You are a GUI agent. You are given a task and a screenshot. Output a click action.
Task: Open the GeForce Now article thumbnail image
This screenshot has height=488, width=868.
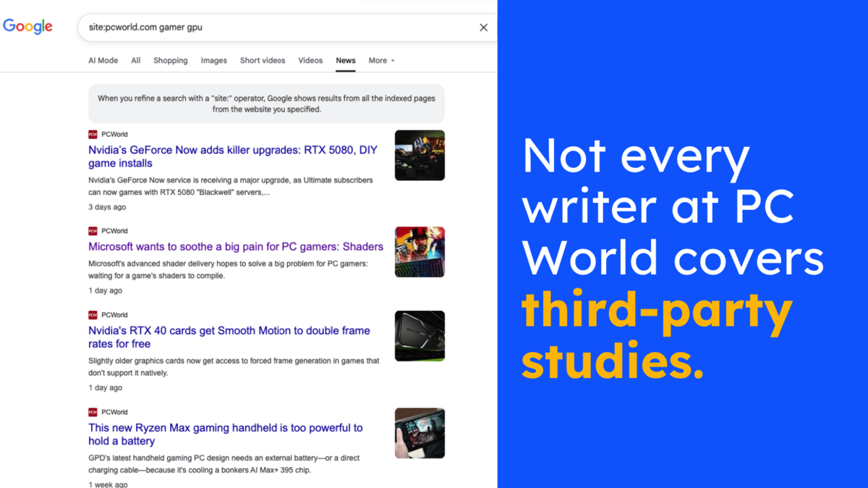point(420,155)
